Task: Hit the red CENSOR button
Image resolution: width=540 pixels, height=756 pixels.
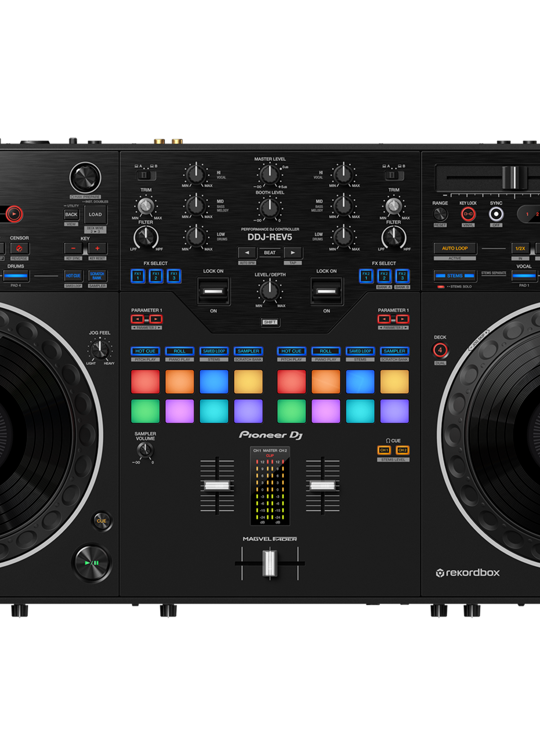Action: tap(19, 248)
